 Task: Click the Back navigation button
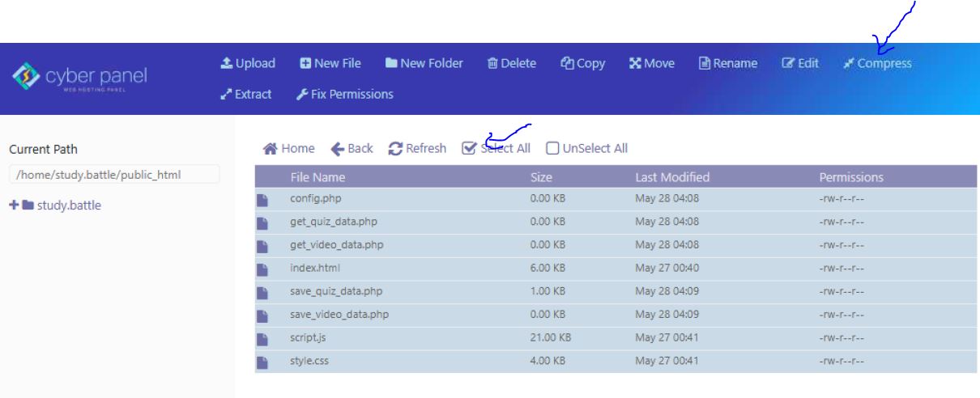pyautogui.click(x=353, y=148)
